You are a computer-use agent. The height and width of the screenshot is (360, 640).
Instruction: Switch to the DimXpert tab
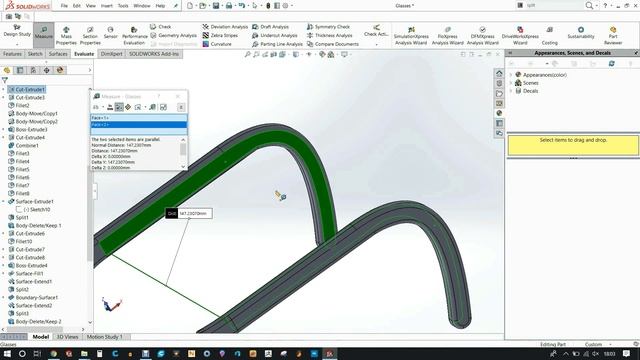(111, 54)
